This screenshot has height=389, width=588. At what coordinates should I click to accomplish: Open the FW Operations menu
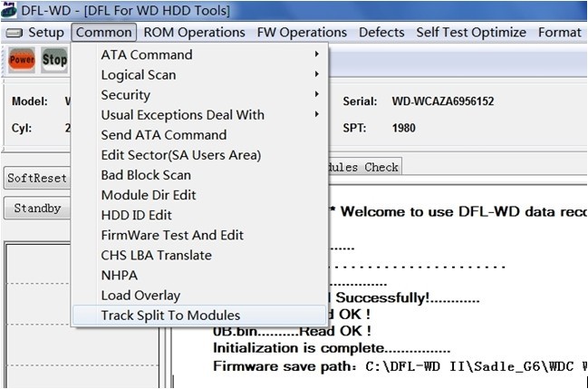302,33
